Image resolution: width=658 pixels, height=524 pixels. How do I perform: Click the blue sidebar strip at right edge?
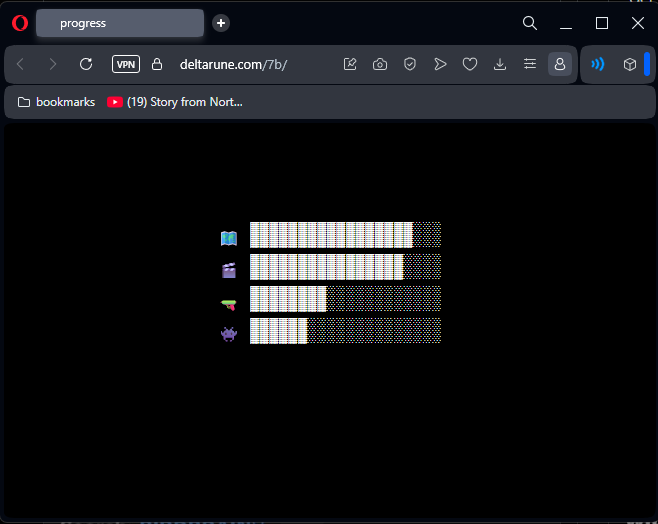(x=647, y=64)
